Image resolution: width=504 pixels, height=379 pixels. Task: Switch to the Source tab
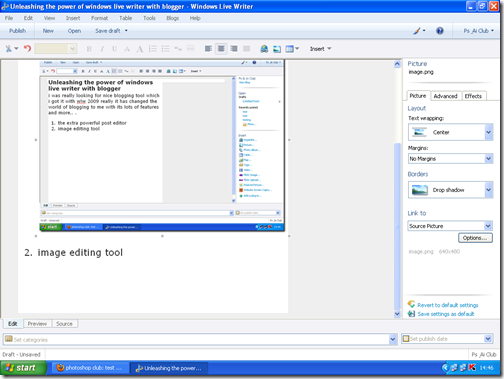[x=64, y=324]
